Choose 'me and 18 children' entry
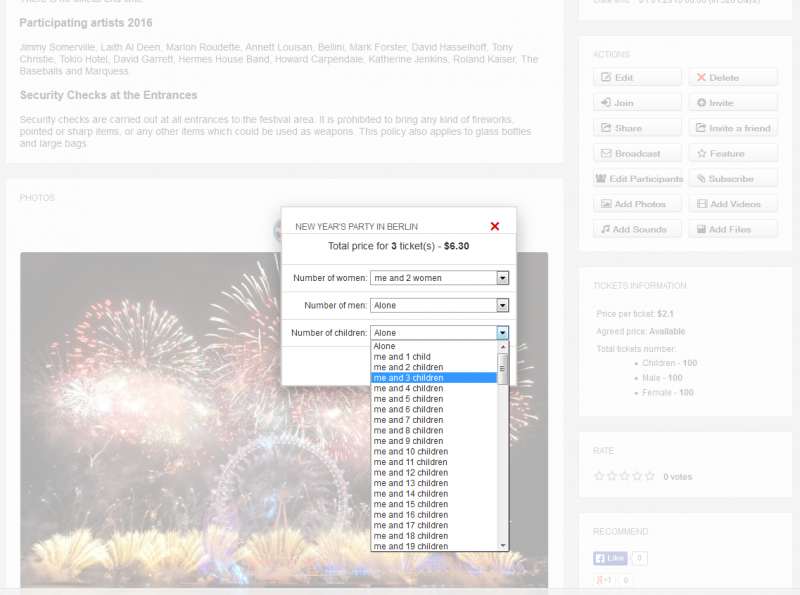800x595 pixels. [434, 536]
